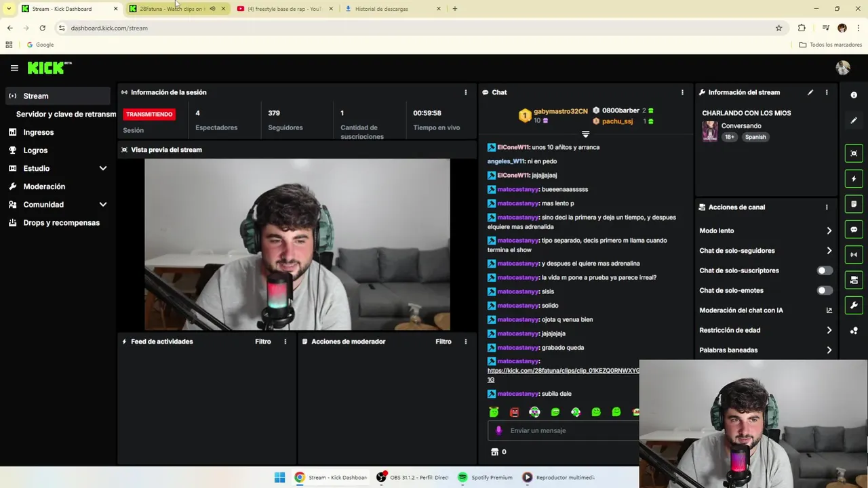The height and width of the screenshot is (488, 868).
Task: Open three-dot menu of Feed de actividades
Action: 285,342
